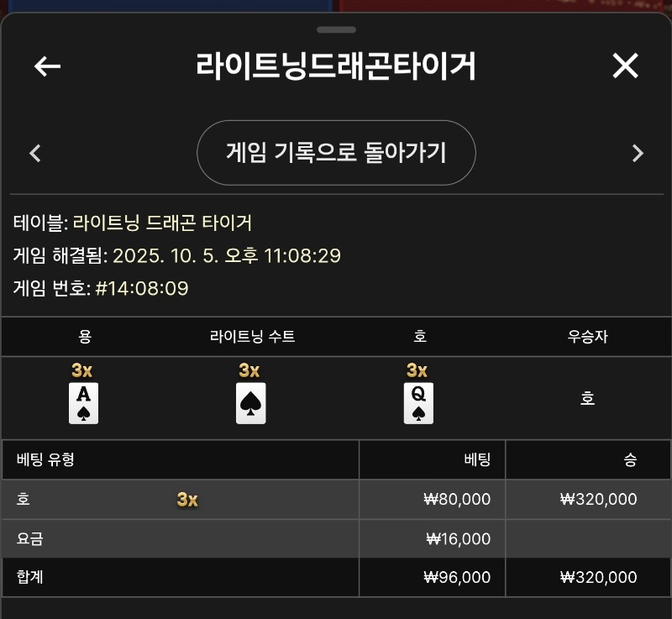The width and height of the screenshot is (672, 619).
Task: Click the 3x multiplier above lightning suit
Action: 249,370
